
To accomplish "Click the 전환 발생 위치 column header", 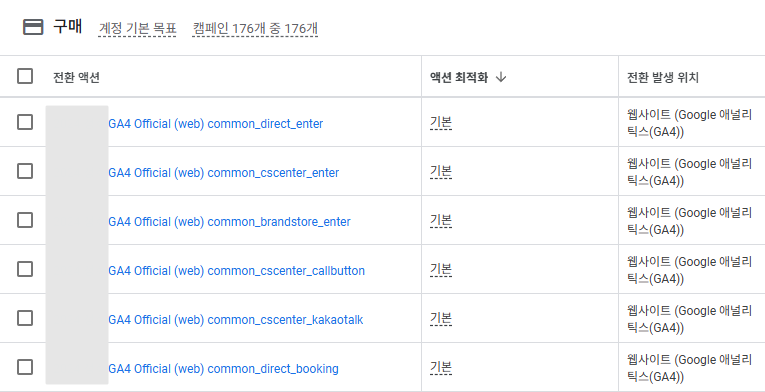I will (663, 77).
